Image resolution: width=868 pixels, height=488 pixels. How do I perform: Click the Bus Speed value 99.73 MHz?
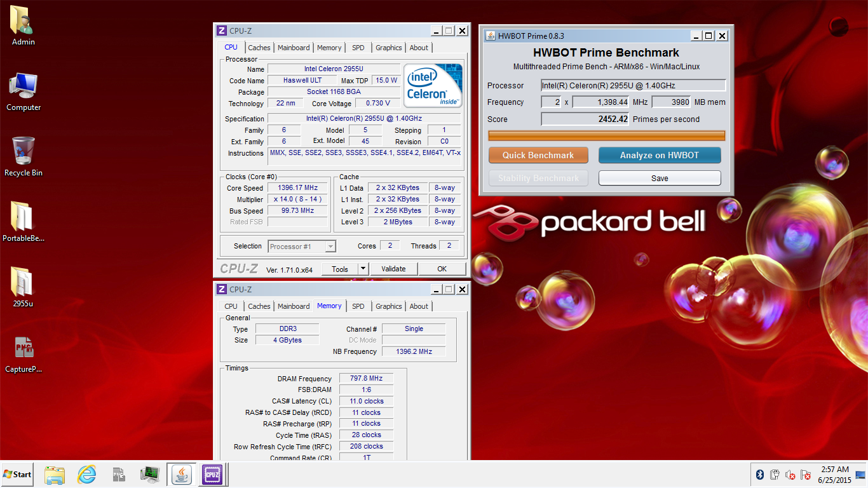click(x=297, y=211)
